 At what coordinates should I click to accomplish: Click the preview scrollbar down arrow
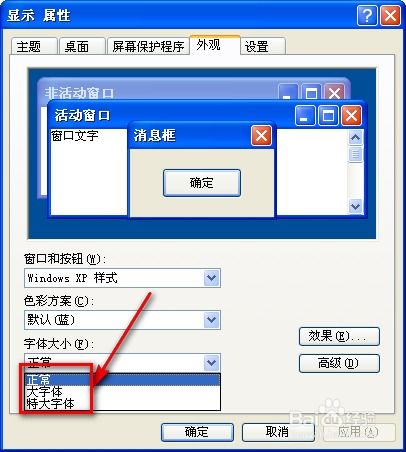[356, 206]
